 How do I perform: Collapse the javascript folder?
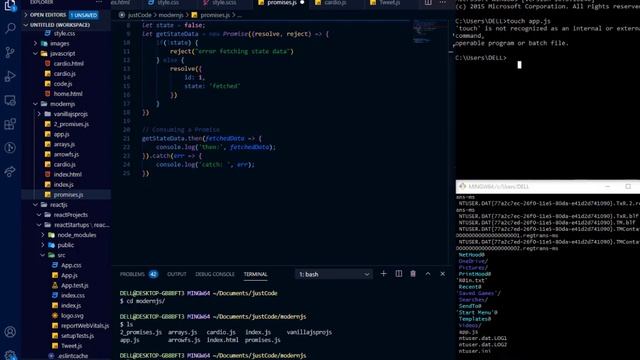(x=62, y=53)
